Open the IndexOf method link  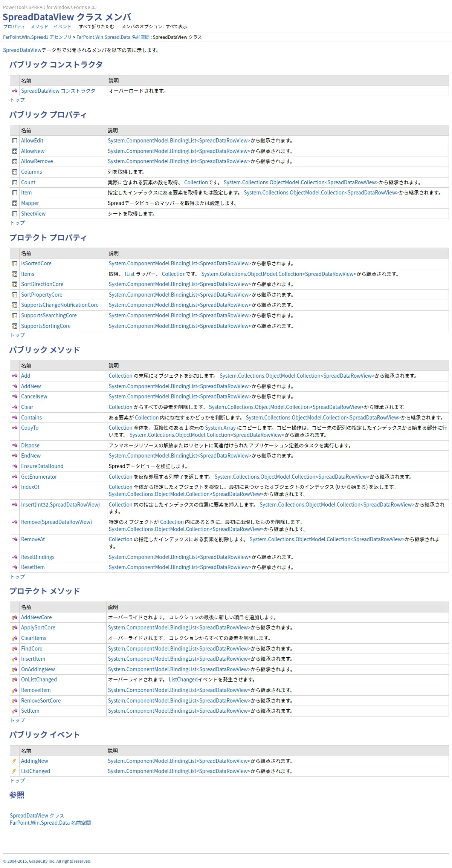pyautogui.click(x=30, y=487)
